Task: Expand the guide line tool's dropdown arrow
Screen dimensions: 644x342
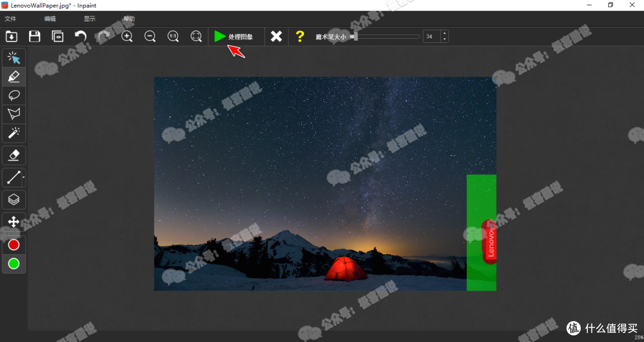Action: (x=23, y=177)
